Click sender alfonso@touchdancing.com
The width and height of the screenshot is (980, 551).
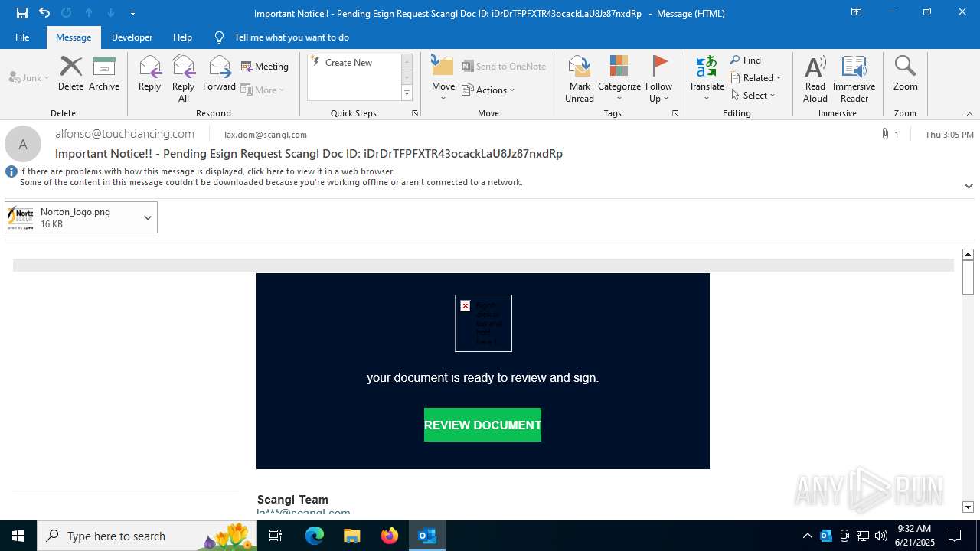pyautogui.click(x=125, y=134)
